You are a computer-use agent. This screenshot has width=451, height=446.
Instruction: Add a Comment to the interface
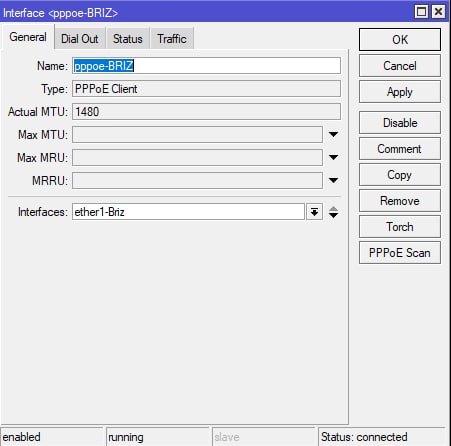(x=400, y=149)
